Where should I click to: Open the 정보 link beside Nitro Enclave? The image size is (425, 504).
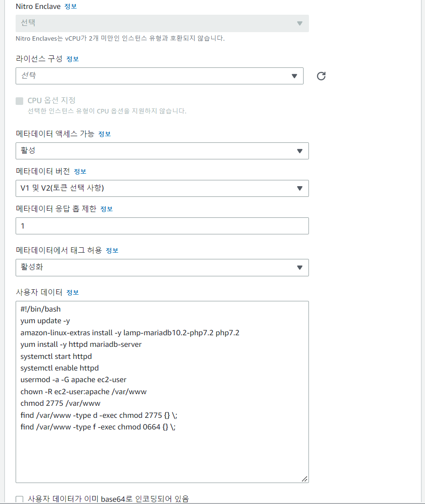(x=70, y=7)
